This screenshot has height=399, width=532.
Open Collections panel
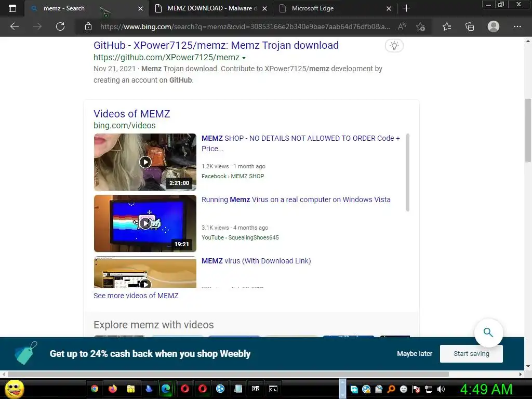pyautogui.click(x=470, y=26)
